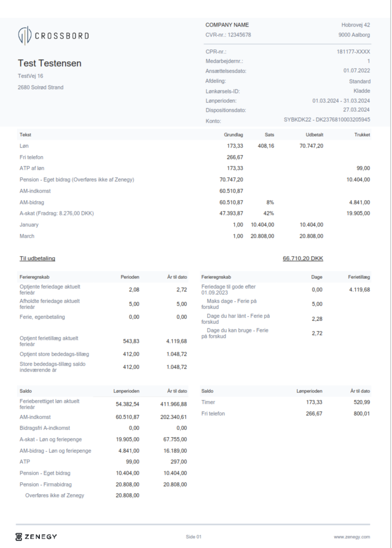Click the Pension - Eget bidrag (Overføres ikke) row

pyautogui.click(x=77, y=179)
